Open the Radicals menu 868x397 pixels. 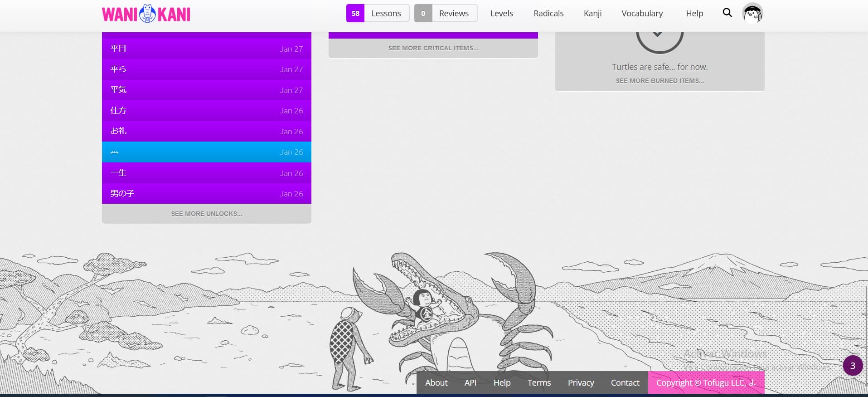[548, 13]
